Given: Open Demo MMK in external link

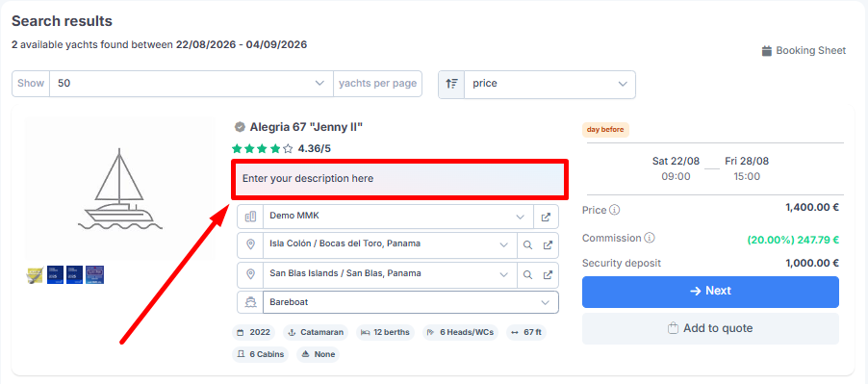Looking at the screenshot, I should point(546,217).
